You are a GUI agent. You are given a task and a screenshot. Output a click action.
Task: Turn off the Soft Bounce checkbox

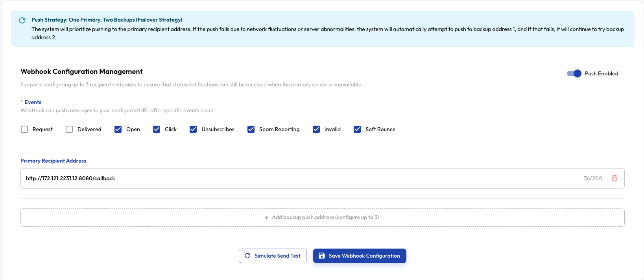(357, 129)
